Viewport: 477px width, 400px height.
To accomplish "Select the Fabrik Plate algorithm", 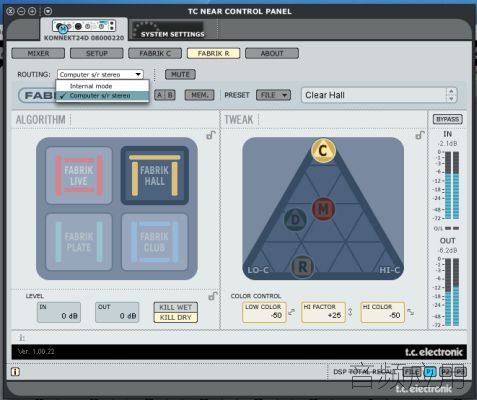I will (x=79, y=242).
